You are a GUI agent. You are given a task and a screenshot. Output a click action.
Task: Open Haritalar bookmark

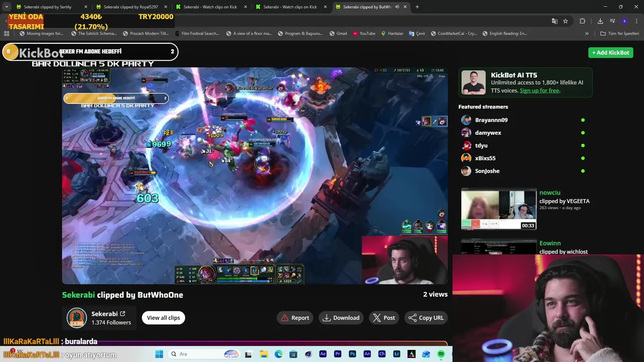392,34
